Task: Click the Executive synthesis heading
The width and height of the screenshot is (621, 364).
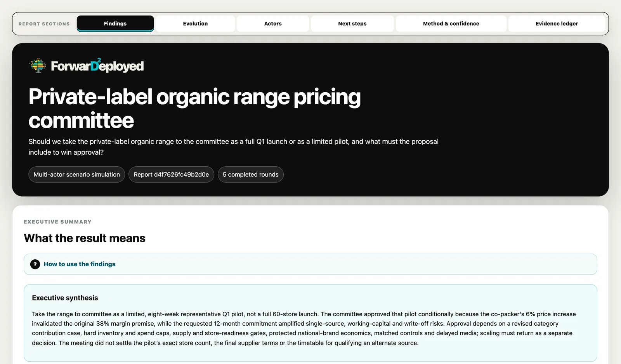Action: point(65,298)
